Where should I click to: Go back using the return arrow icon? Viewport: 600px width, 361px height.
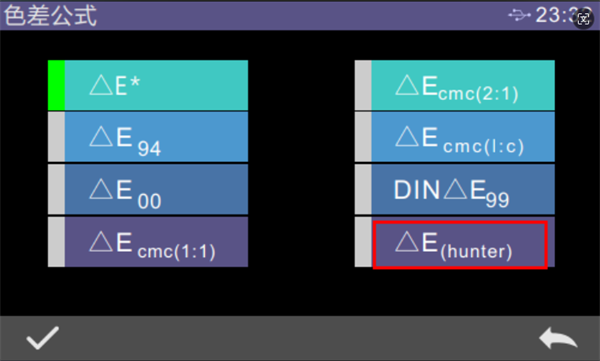558,338
